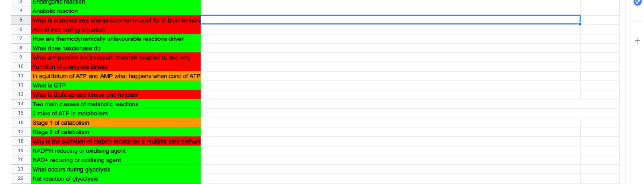Select row 11 header

click(x=21, y=76)
